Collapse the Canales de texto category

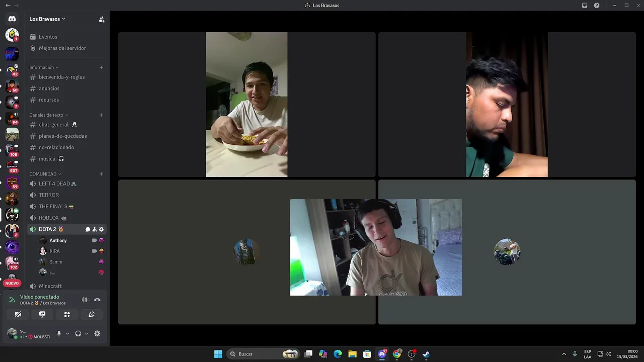49,115
